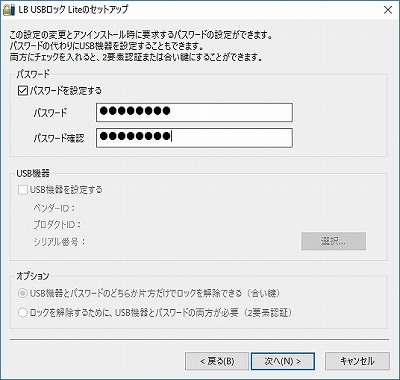The image size is (400, 380).
Task: Focus the パスワード input field
Action: (194, 112)
